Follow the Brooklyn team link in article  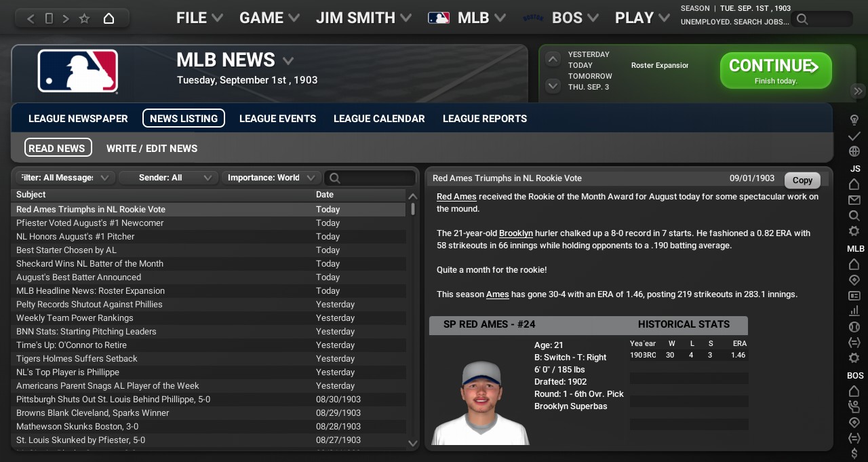click(516, 233)
